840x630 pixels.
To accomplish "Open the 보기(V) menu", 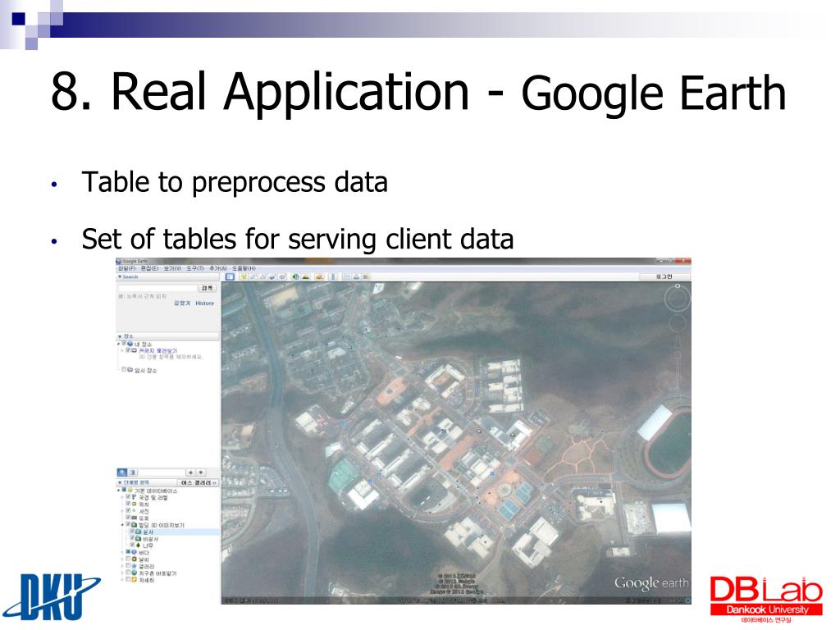I will (172, 268).
